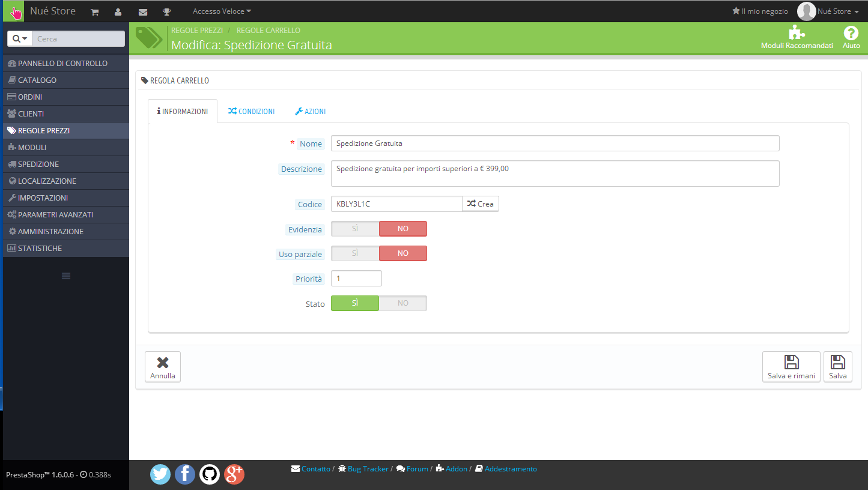Open the Spedizione sidebar menu
The width and height of the screenshot is (868, 490).
pyautogui.click(x=66, y=164)
